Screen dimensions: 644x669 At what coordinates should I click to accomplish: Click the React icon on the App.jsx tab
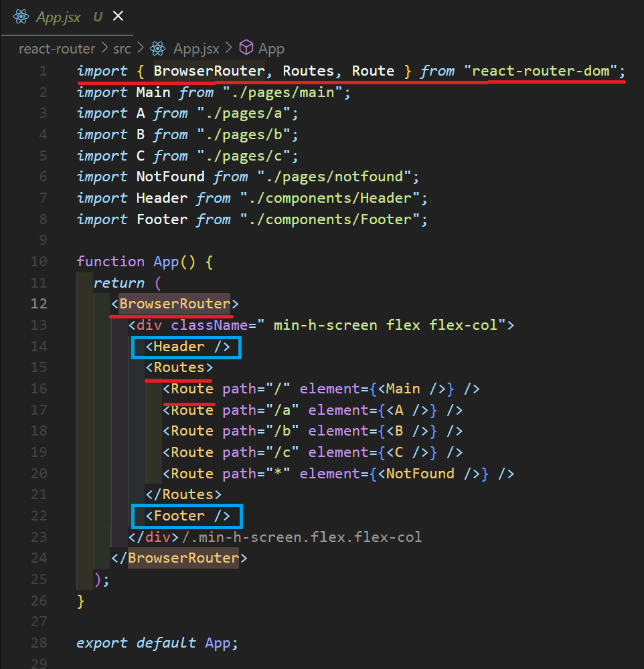click(x=21, y=17)
